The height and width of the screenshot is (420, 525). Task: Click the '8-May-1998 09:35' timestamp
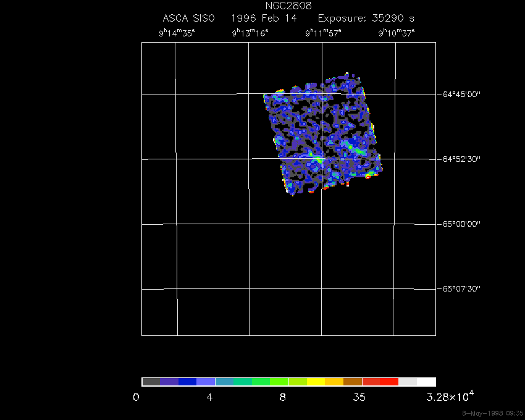[492, 413]
